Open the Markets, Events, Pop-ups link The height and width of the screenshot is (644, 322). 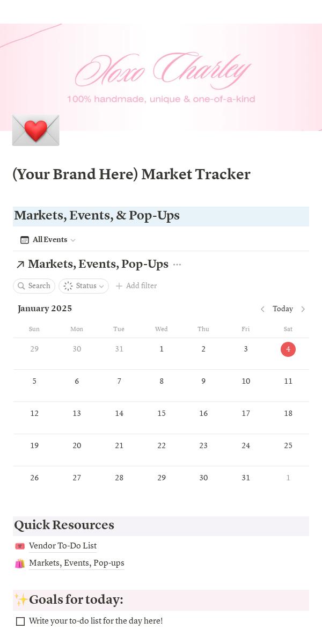77,563
